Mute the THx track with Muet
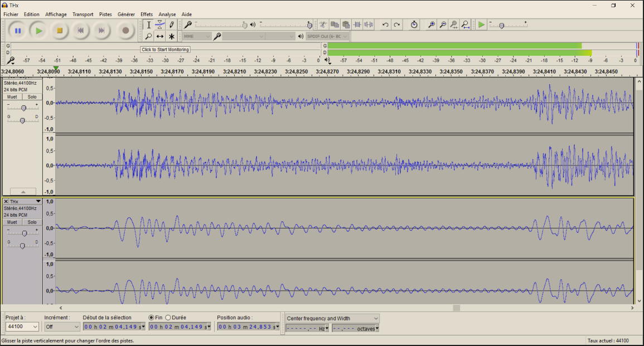Viewport: 644px width, 346px height. click(12, 222)
